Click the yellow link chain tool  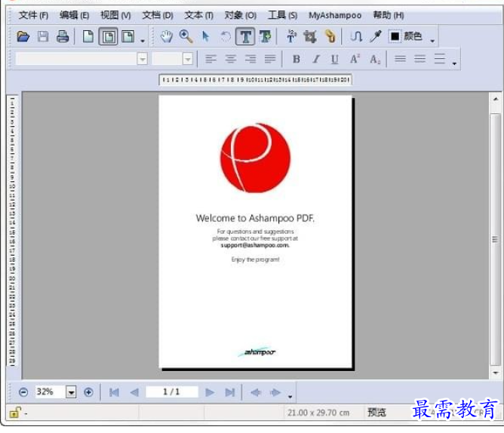tap(330, 37)
